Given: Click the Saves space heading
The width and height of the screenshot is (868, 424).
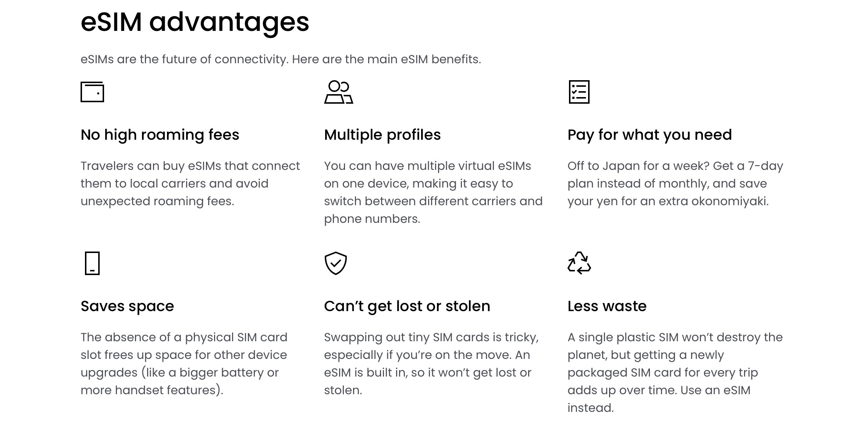Looking at the screenshot, I should (127, 306).
